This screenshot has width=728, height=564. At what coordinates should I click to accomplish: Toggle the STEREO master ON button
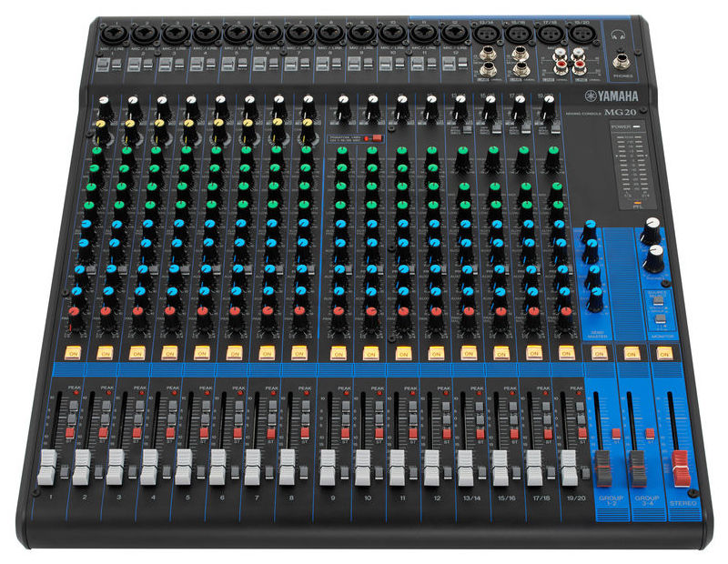(664, 352)
